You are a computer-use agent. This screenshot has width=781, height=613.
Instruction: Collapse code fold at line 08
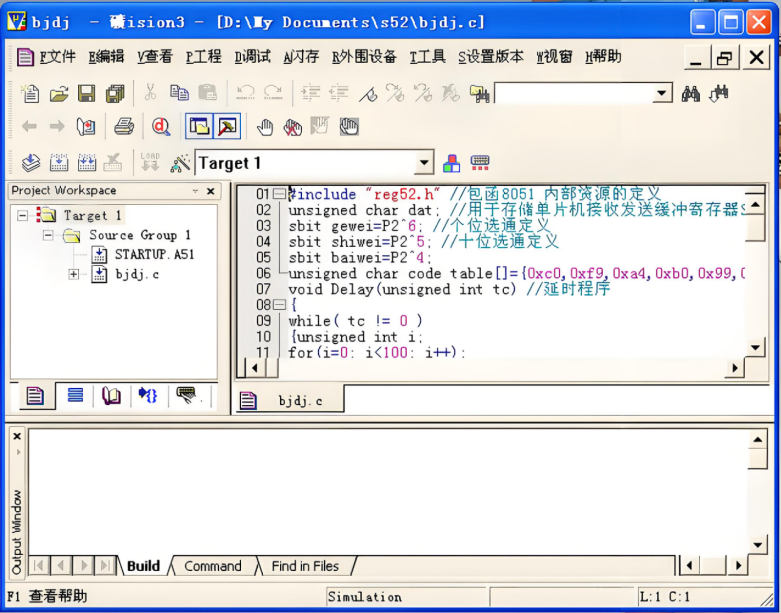point(279,304)
